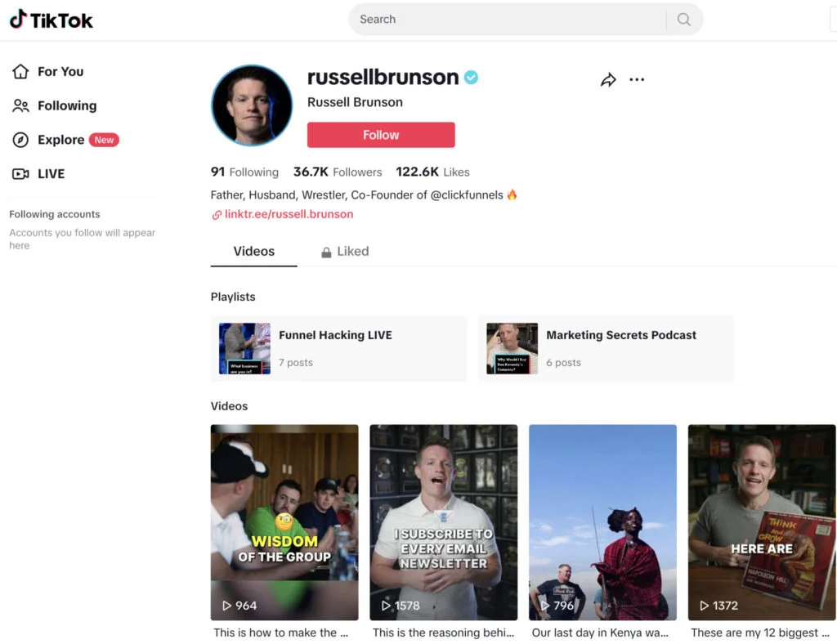Click caption 'Our last day in Kenya wa...'
The image size is (837, 644).
coord(600,633)
